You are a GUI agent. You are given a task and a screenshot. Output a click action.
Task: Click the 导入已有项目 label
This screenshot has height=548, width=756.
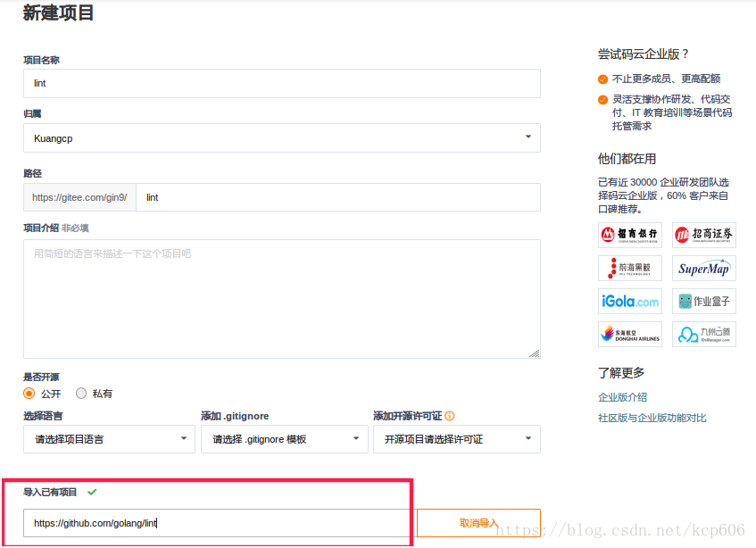(x=50, y=492)
